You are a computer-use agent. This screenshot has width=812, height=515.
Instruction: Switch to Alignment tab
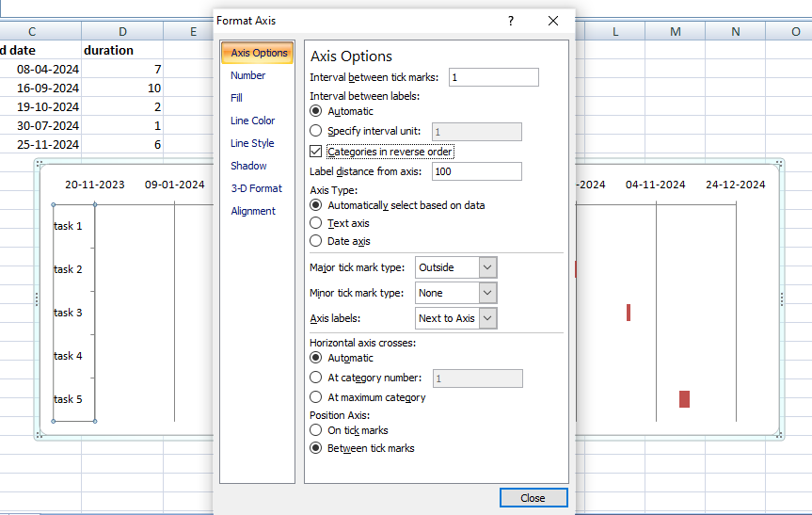coord(253,211)
